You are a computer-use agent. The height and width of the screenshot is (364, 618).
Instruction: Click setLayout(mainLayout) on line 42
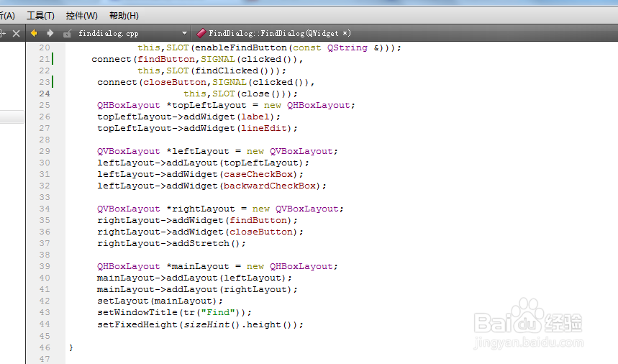[158, 301]
